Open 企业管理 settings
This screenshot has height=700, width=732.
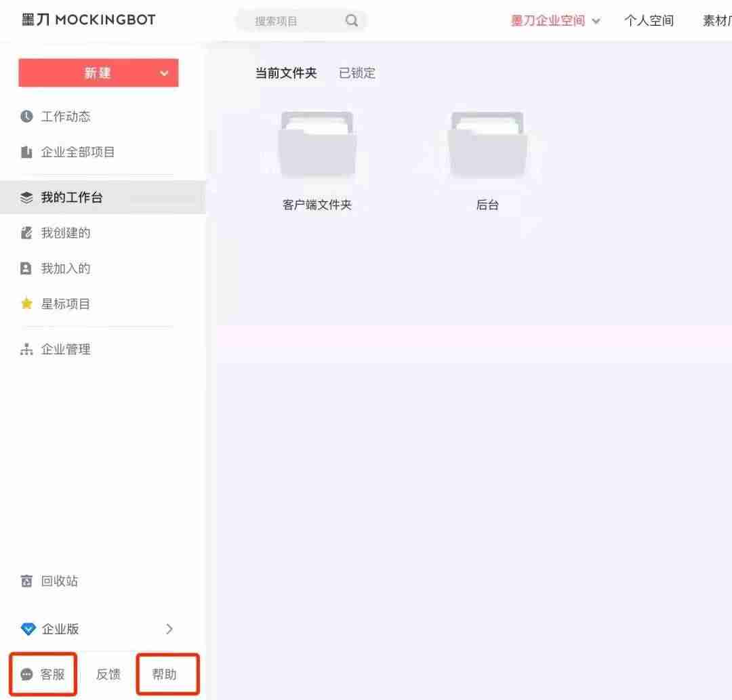click(66, 349)
